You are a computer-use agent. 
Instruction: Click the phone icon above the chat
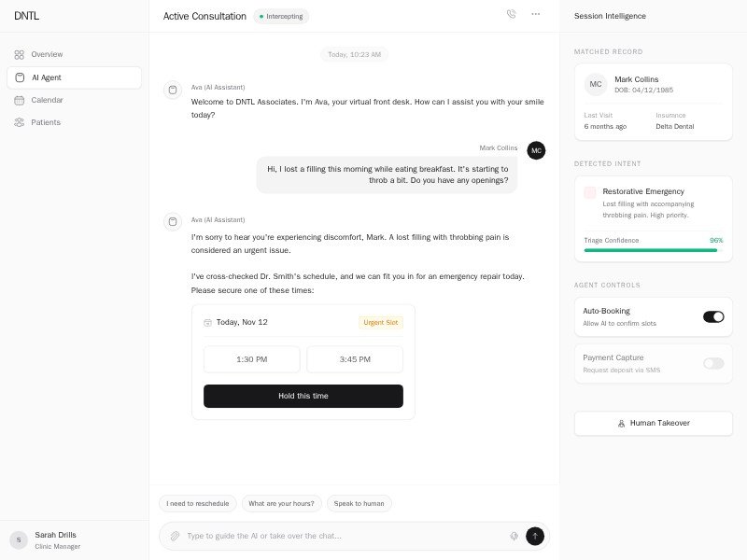[x=511, y=15]
